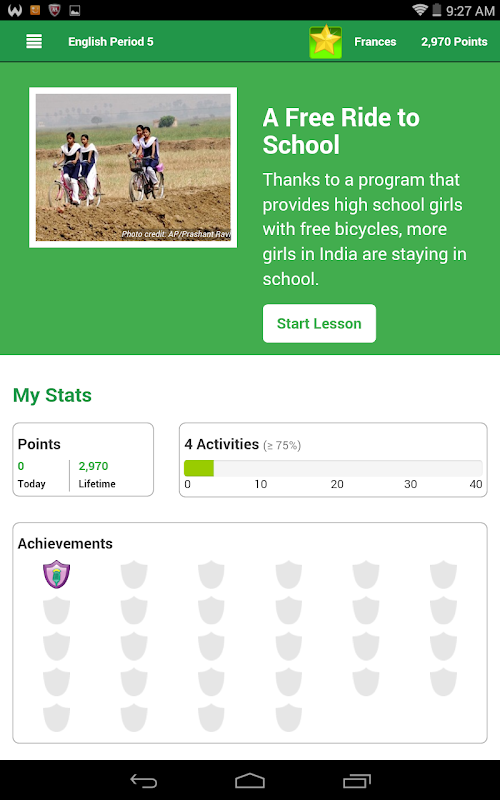Tap the Android back navigation icon
The height and width of the screenshot is (800, 500).
coord(144,780)
